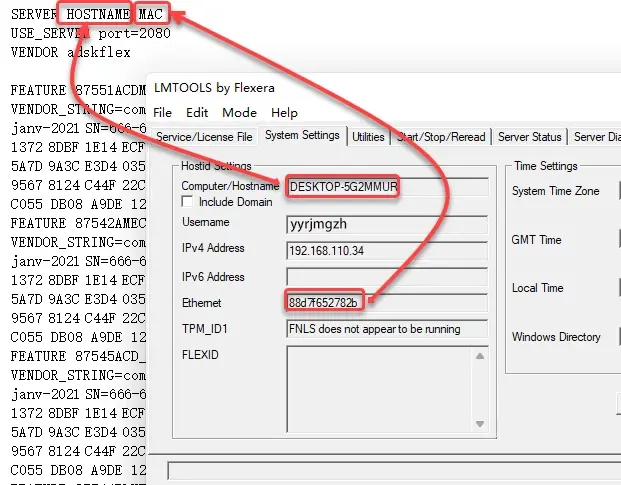Viewport: 621px width, 485px height.
Task: Click the status bar field at bottom
Action: pyautogui.click(x=394, y=471)
